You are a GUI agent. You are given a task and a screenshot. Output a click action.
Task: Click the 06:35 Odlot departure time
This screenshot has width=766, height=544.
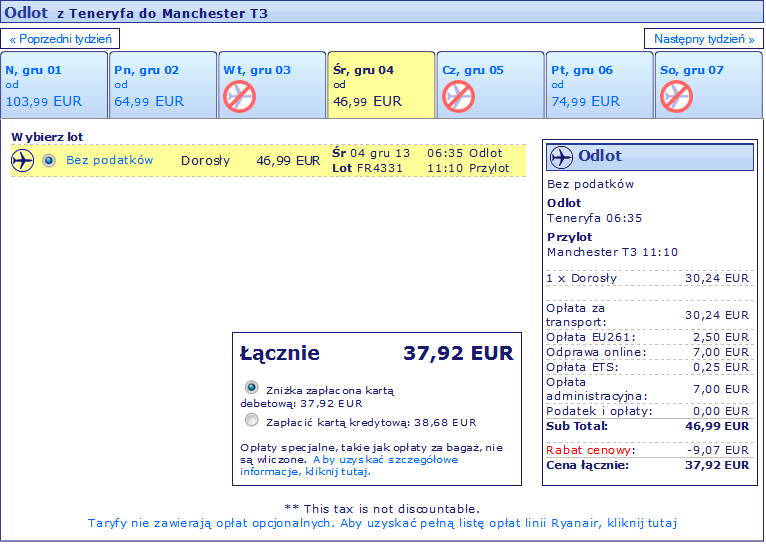coord(465,153)
